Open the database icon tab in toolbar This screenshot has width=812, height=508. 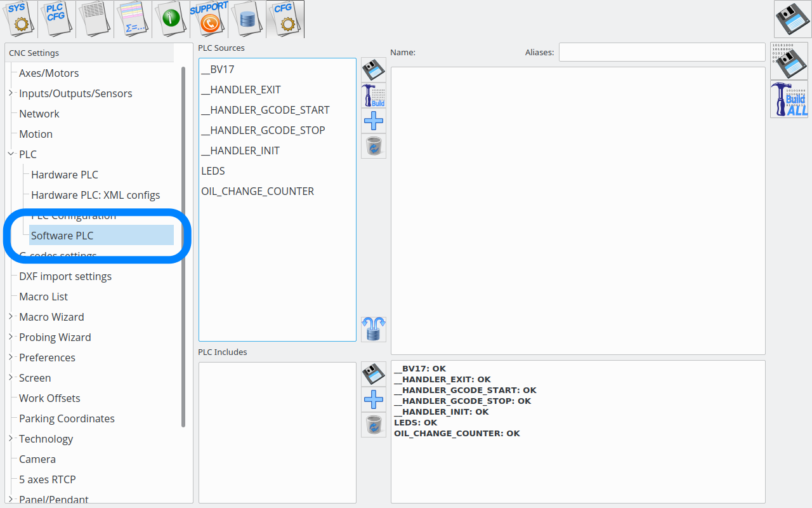(x=247, y=19)
